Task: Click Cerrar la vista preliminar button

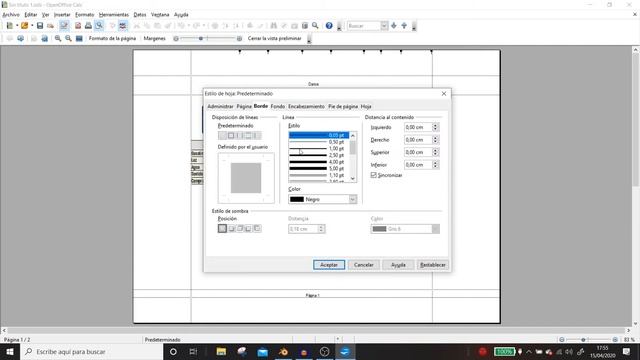Action: 274,38
